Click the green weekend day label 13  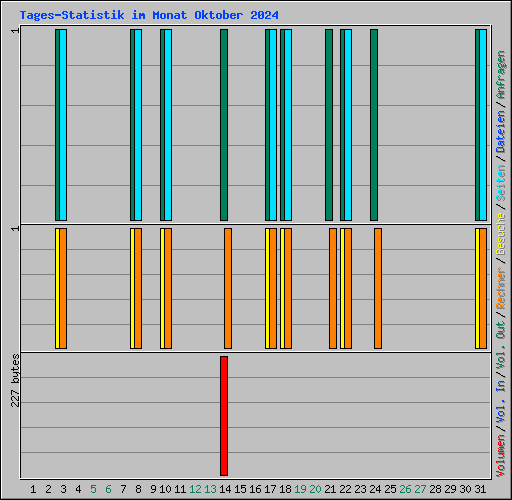pyautogui.click(x=210, y=489)
